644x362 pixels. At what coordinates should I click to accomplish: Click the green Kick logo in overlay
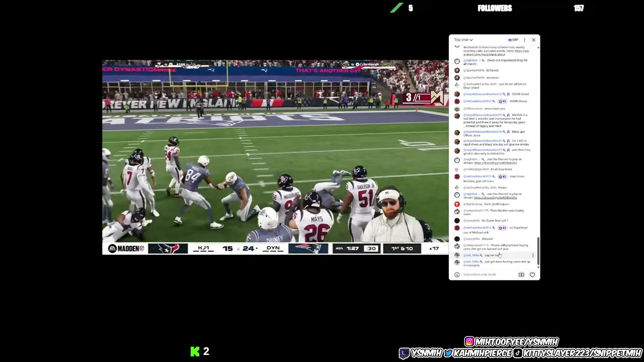point(195,351)
